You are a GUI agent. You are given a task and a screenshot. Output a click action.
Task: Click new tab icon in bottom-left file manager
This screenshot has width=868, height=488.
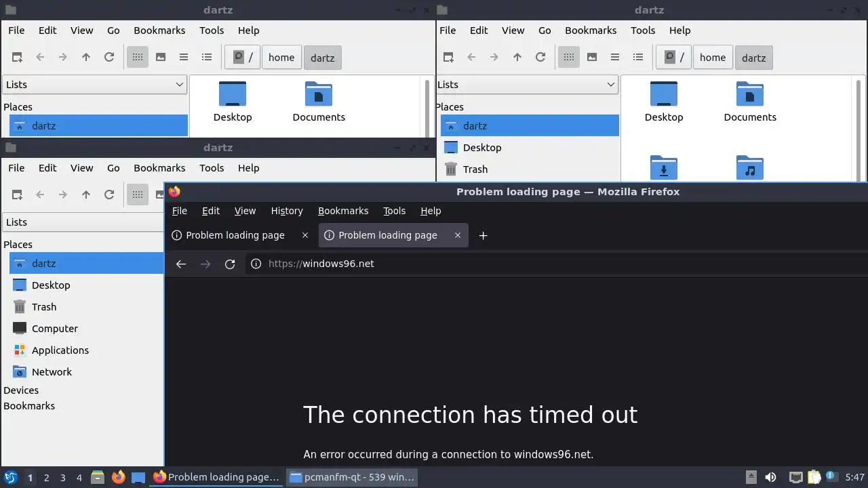(17, 195)
